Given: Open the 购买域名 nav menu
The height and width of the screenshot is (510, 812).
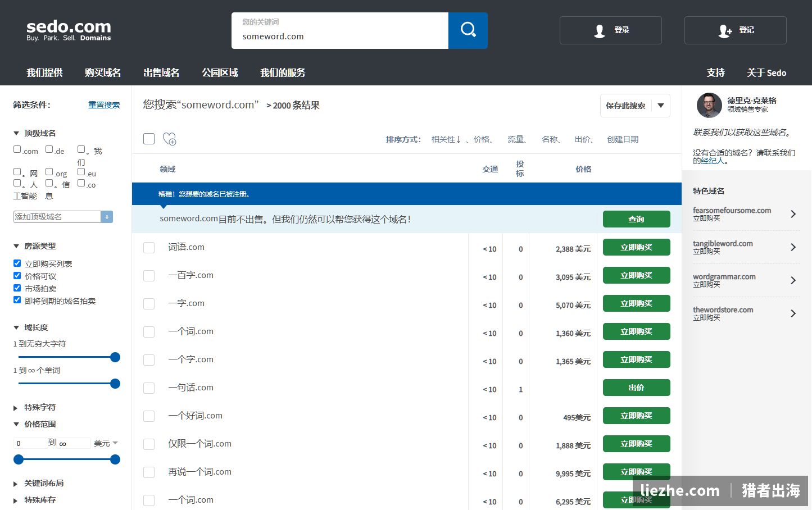Looking at the screenshot, I should (103, 72).
